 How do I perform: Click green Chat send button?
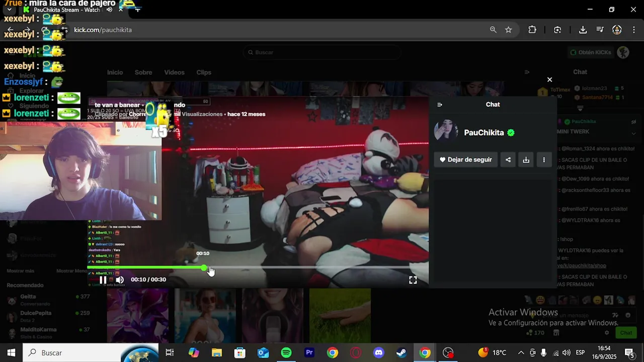(626, 333)
